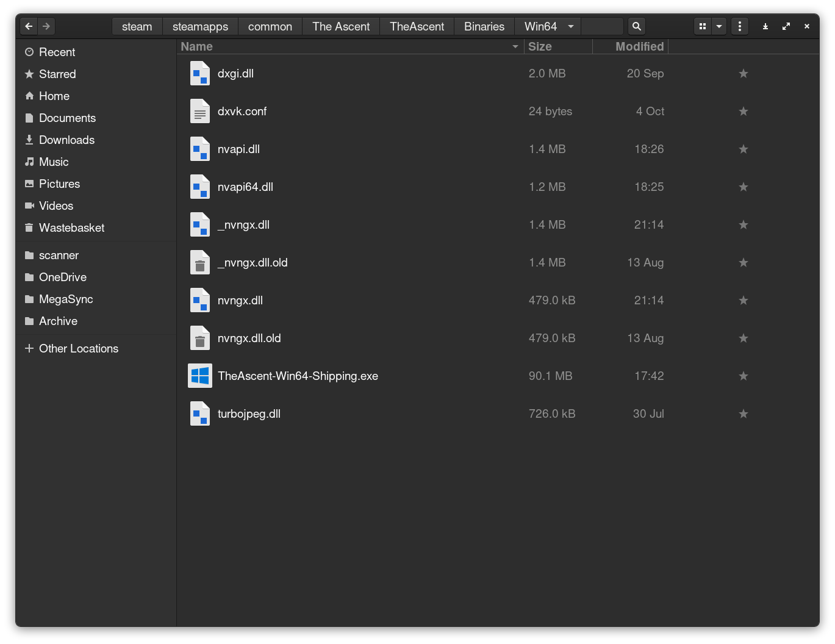
Task: Open Downloads in the sidebar
Action: coord(96,140)
